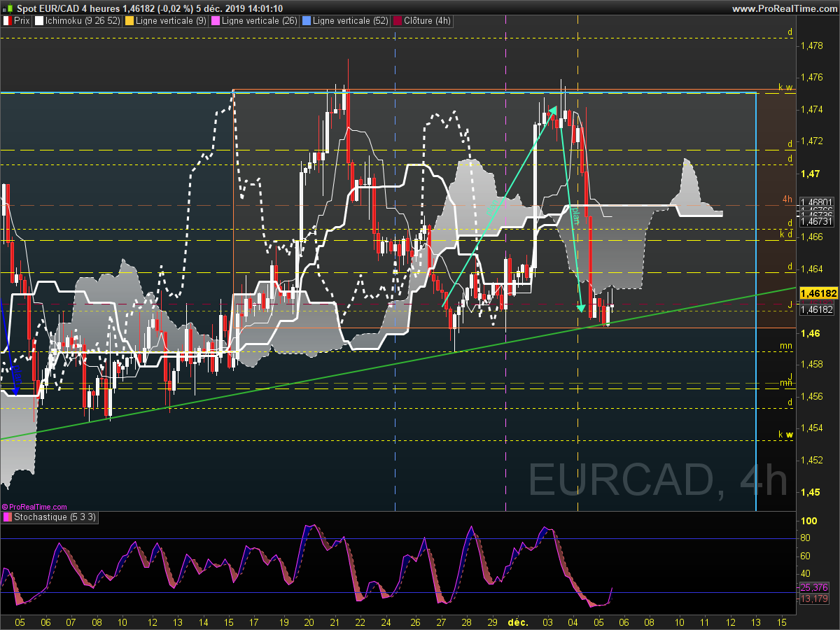
Task: Click the 17 date label on the time axis
Action: (253, 622)
